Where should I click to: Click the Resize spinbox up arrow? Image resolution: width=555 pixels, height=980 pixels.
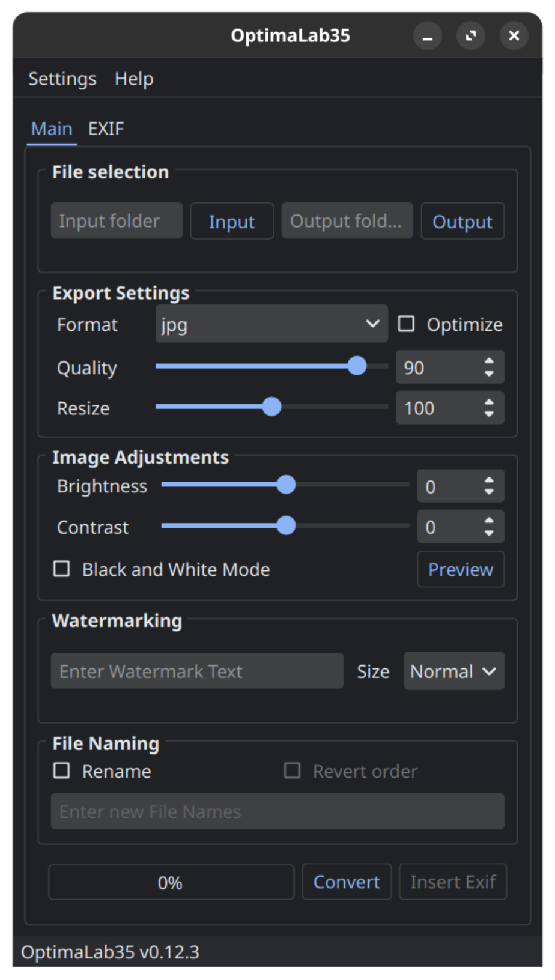[489, 402]
